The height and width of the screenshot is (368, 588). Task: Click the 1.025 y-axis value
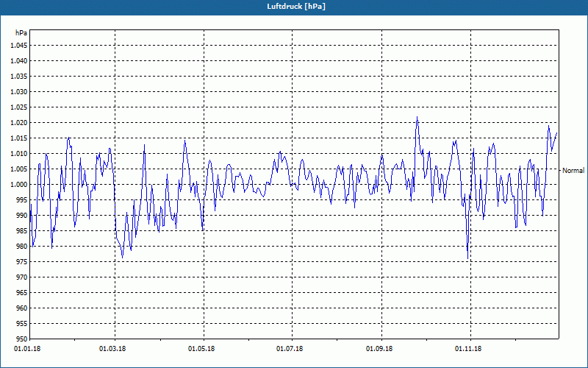point(19,107)
